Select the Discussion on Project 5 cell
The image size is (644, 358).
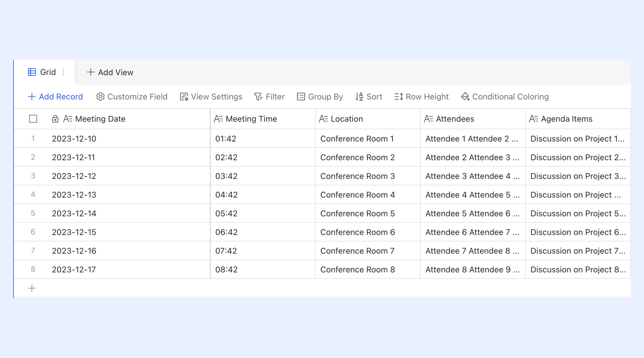[578, 213]
